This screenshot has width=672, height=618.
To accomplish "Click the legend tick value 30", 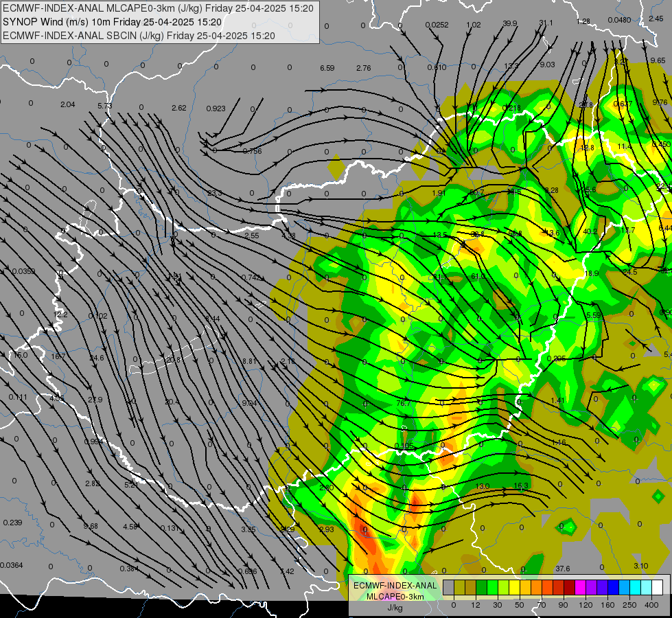I will click(x=498, y=605).
